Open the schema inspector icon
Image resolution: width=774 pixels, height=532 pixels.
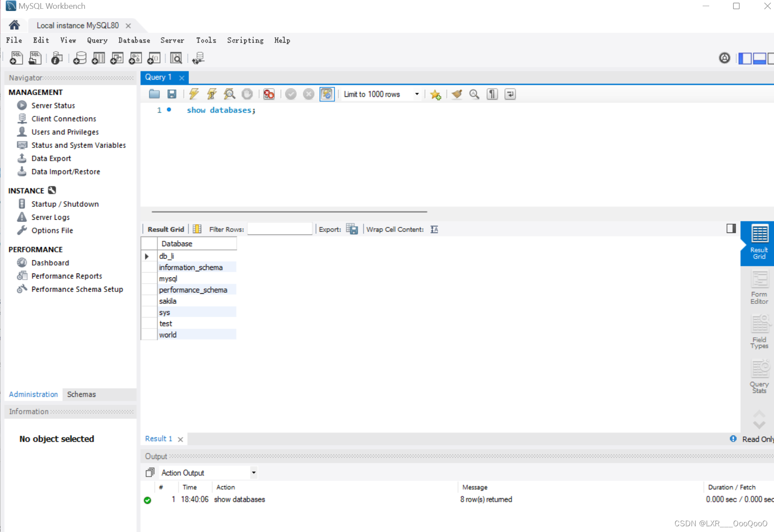click(x=57, y=58)
